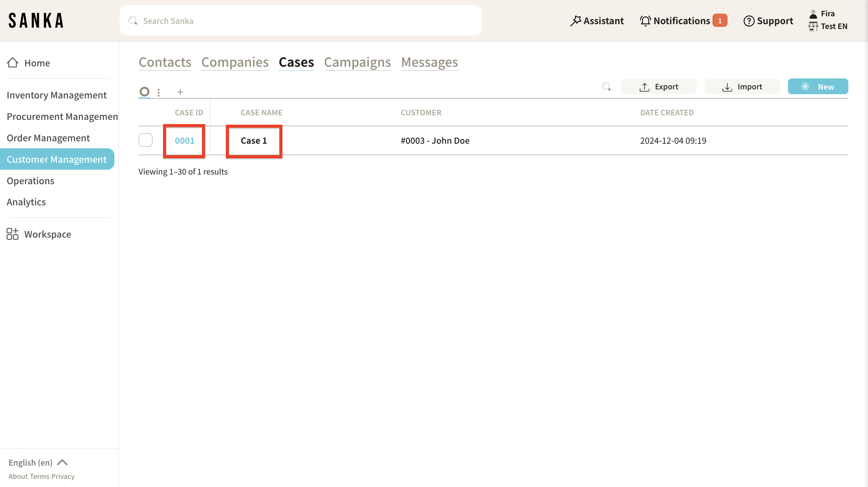Click the Support question mark icon
The image size is (868, 487).
click(x=748, y=21)
